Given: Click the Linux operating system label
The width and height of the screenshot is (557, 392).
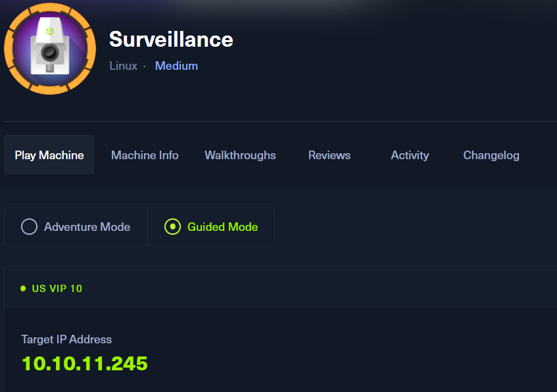Looking at the screenshot, I should [x=124, y=66].
